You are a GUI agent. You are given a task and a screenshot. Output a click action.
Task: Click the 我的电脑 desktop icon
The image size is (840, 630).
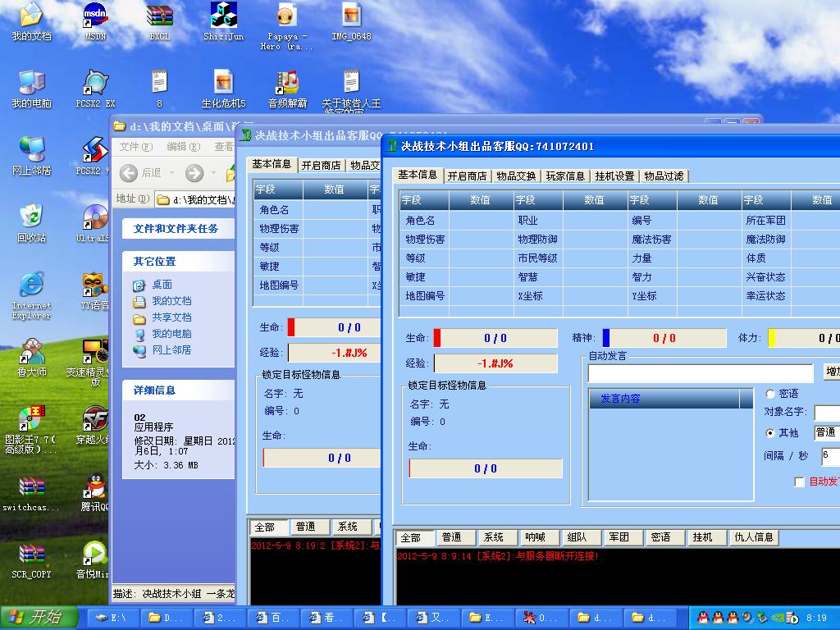(x=31, y=89)
